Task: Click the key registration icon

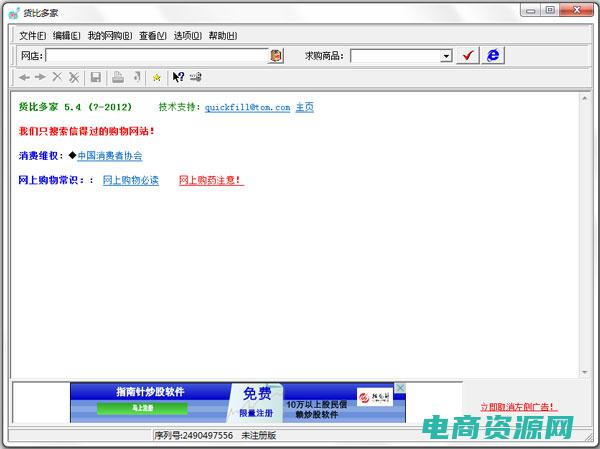Action: coord(196,77)
